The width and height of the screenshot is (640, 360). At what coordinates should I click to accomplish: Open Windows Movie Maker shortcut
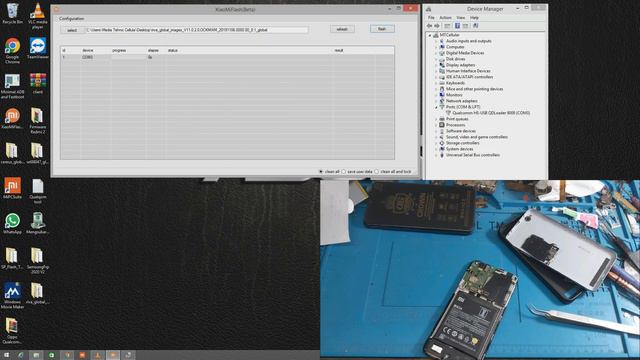click(12, 296)
